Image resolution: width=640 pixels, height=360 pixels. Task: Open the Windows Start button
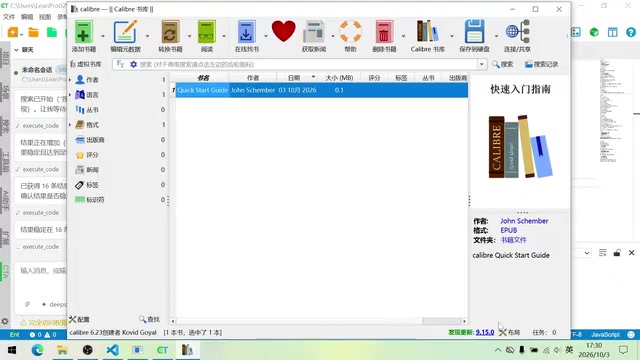click(x=12, y=350)
